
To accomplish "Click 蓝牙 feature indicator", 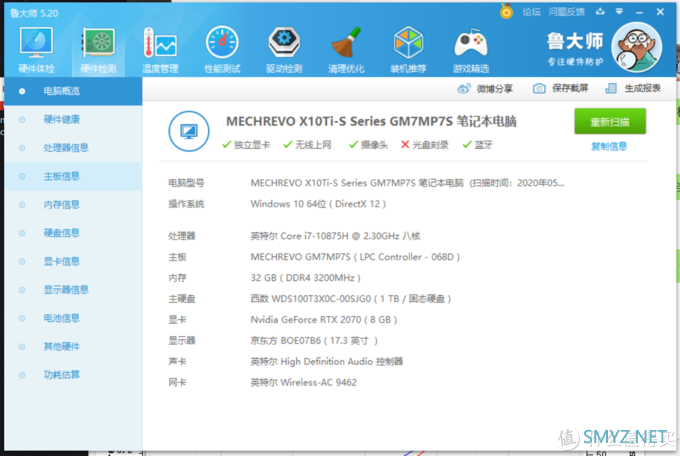I will click(477, 145).
